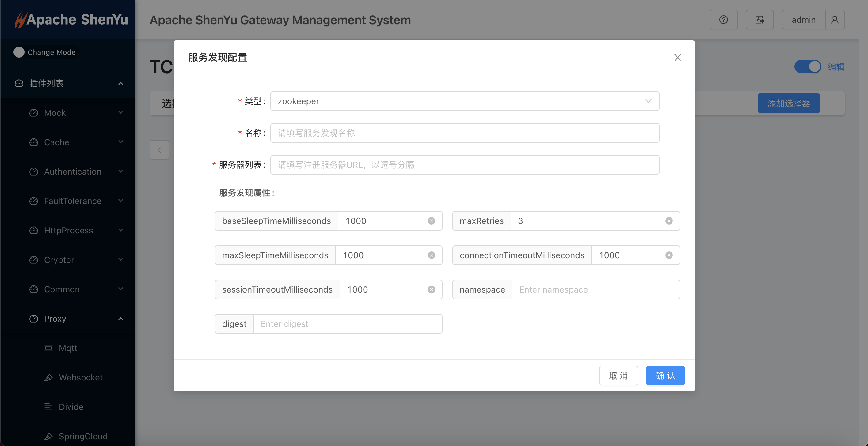Click the 添加选择器 add selector button

coord(790,103)
